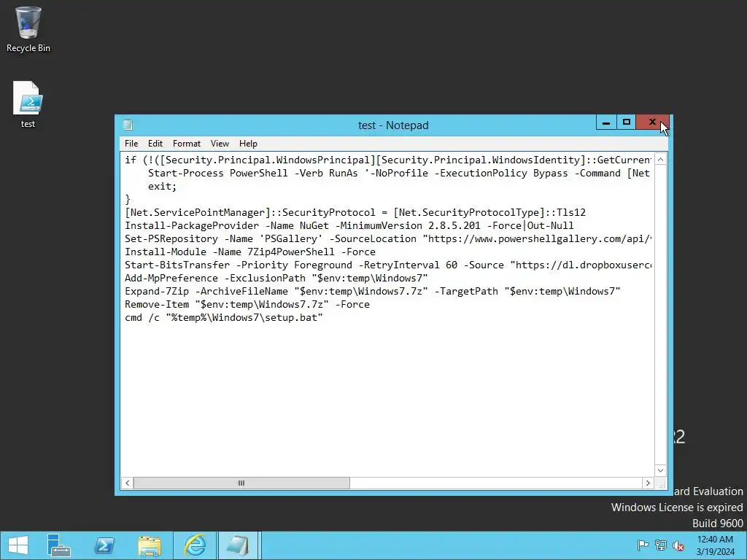Click the vertical scrollbar up arrow

660,160
